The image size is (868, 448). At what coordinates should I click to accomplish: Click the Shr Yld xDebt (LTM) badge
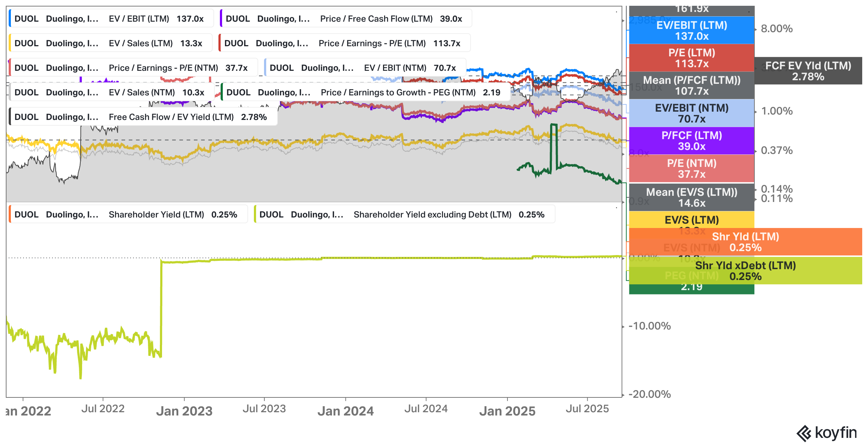pyautogui.click(x=745, y=271)
